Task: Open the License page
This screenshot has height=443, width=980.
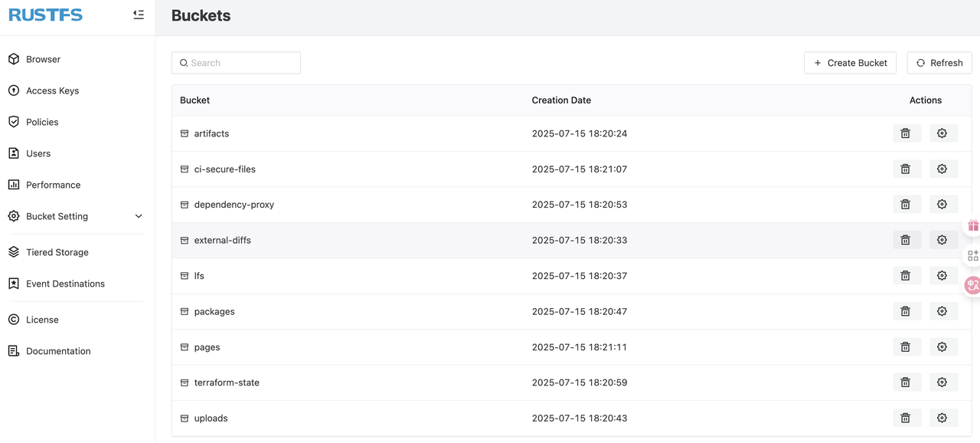Action: pos(41,320)
